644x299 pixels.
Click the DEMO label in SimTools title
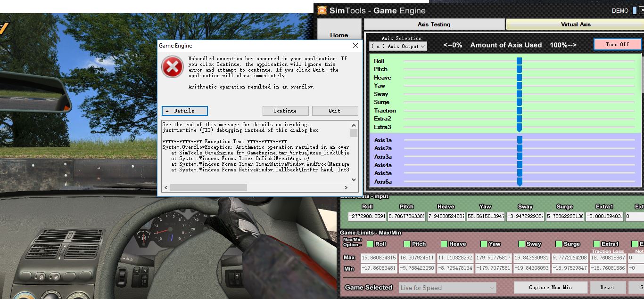pos(620,11)
